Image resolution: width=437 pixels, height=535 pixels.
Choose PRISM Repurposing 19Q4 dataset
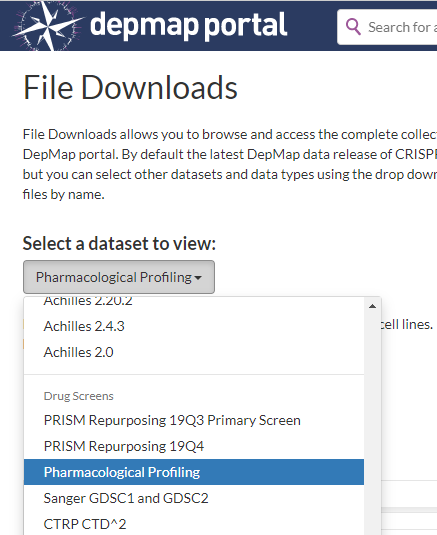(x=194, y=446)
